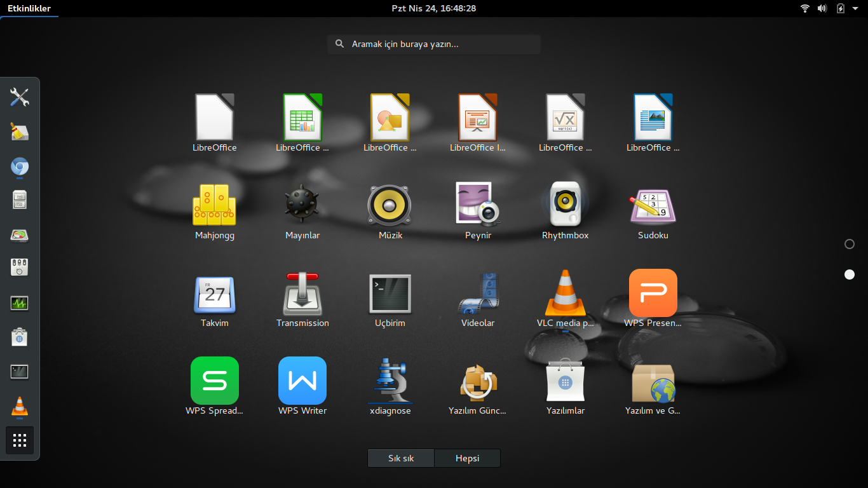Focus the Aramak için buraya yazın search field

pos(434,44)
